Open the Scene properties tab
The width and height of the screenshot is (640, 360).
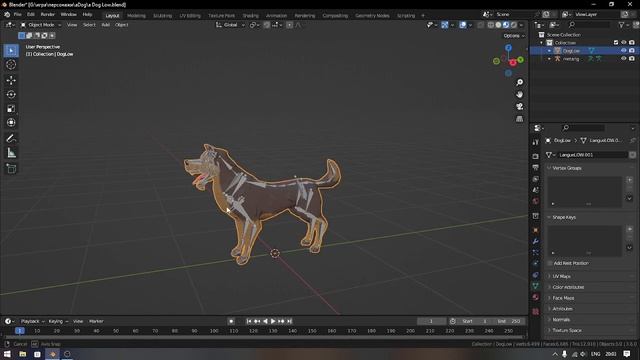point(536,190)
